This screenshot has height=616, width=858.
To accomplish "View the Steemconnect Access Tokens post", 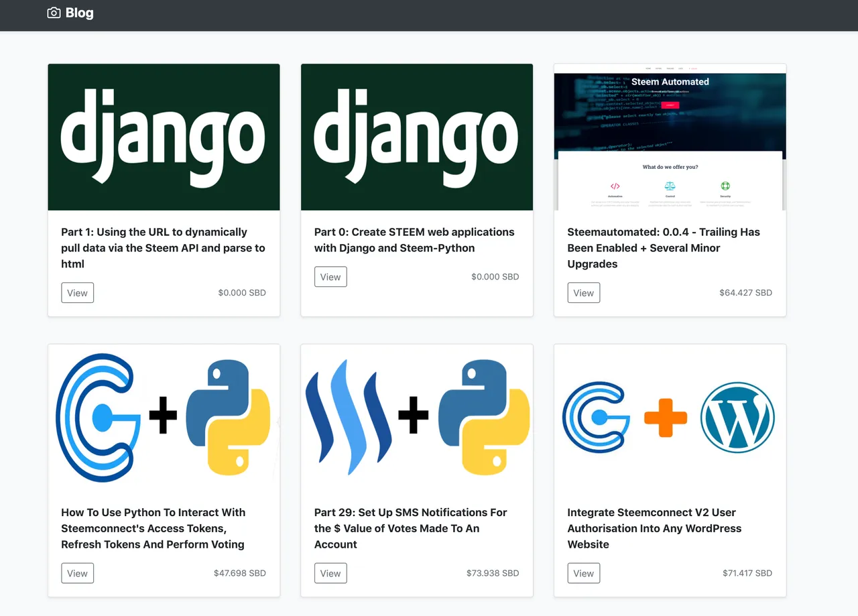I will (x=78, y=573).
